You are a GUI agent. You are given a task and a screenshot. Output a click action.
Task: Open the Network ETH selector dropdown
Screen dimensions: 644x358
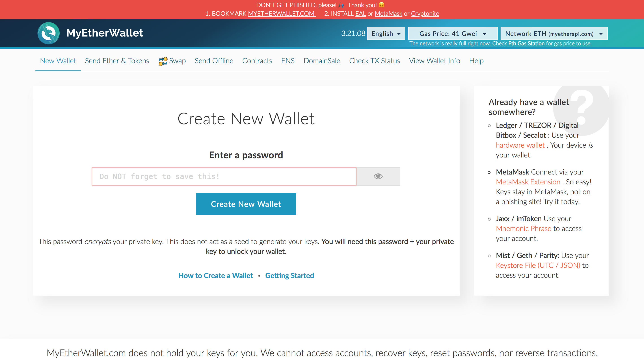tap(554, 33)
